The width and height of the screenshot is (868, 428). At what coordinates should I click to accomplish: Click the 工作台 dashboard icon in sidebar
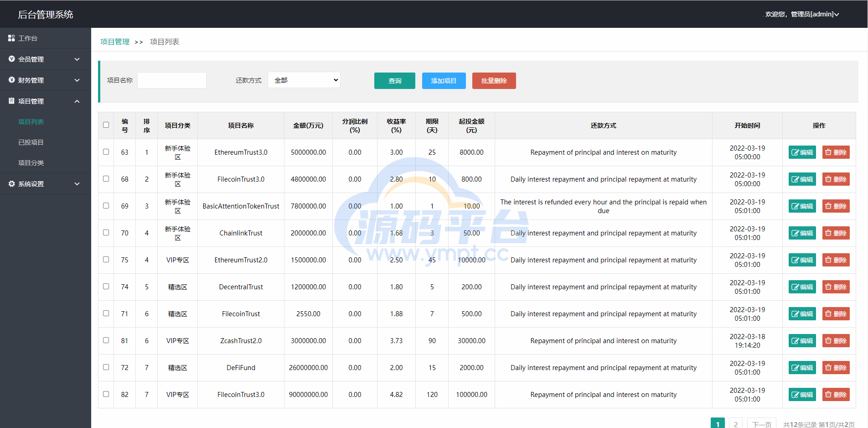(x=11, y=38)
